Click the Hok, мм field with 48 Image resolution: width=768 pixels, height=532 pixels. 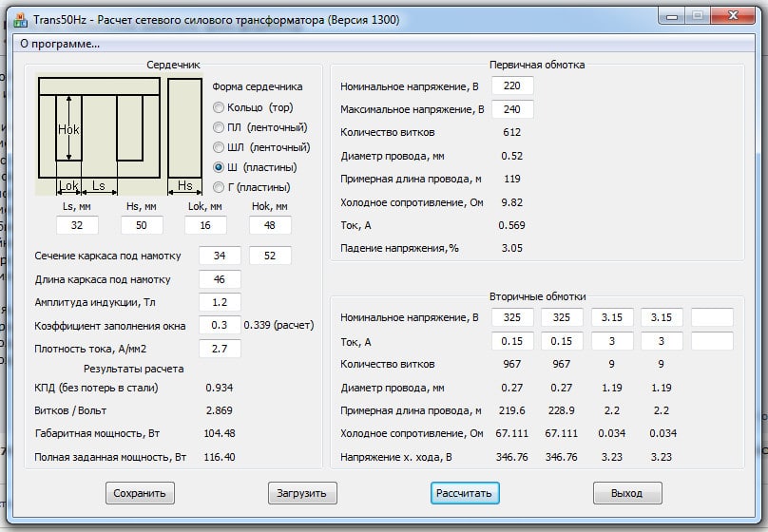[270, 225]
